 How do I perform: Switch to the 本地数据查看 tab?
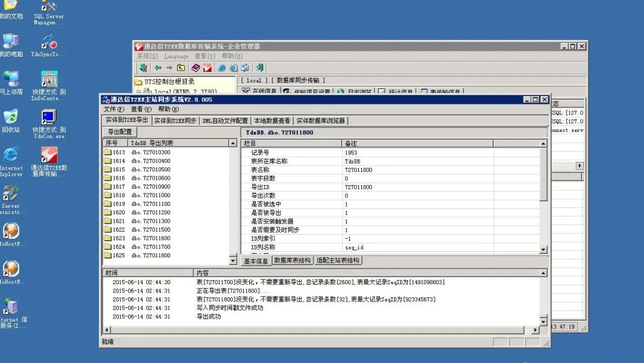(x=272, y=121)
